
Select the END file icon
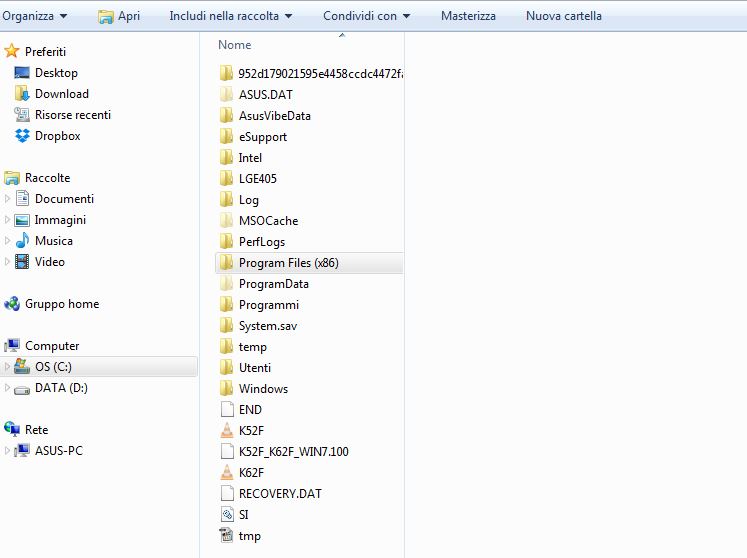click(x=227, y=409)
